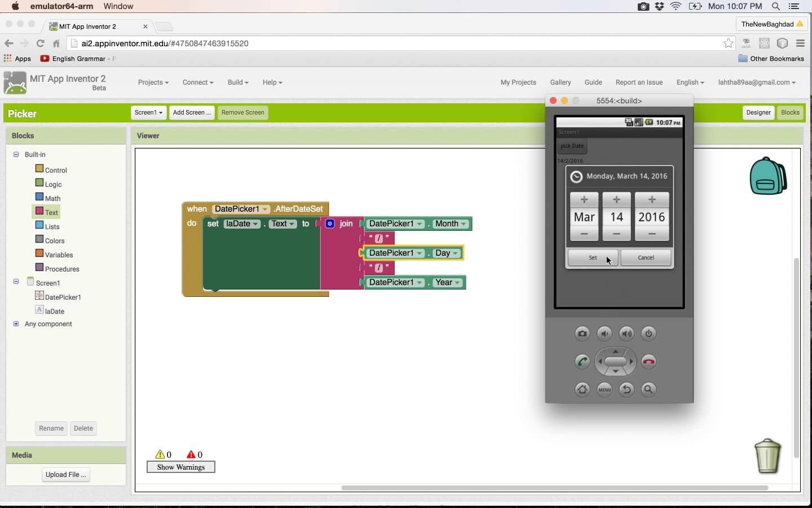Image resolution: width=812 pixels, height=508 pixels.
Task: Click the browser back arrow
Action: pos(8,43)
